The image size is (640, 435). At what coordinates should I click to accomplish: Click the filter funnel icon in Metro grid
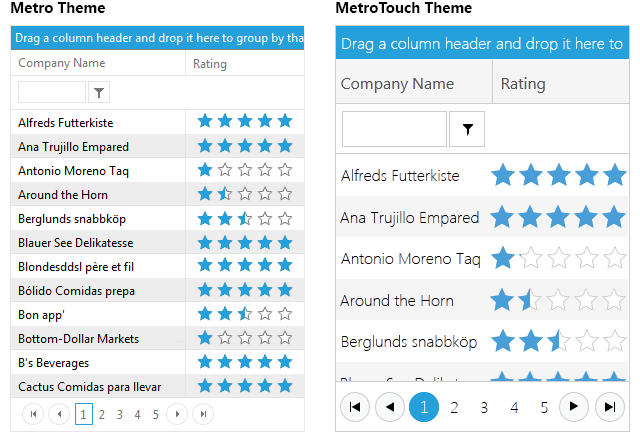(x=99, y=92)
